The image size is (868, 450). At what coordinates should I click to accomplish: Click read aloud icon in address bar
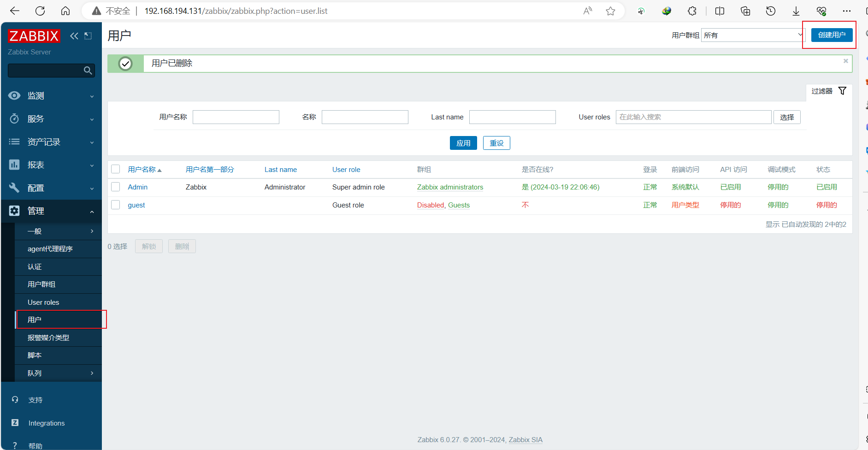(x=588, y=11)
